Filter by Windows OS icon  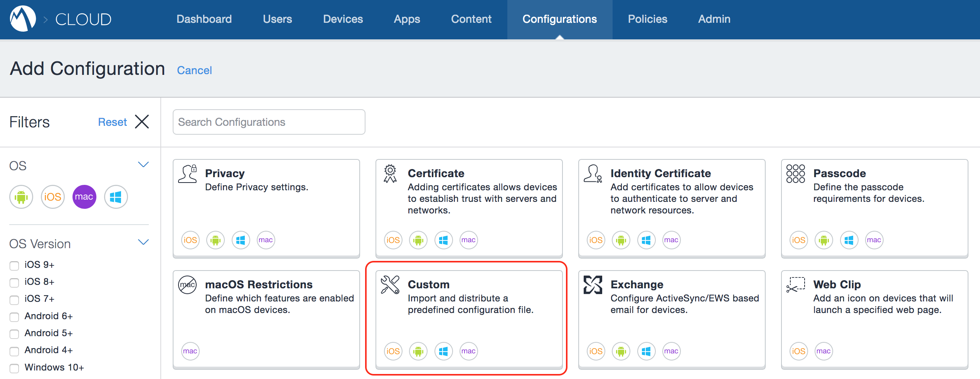(x=116, y=197)
